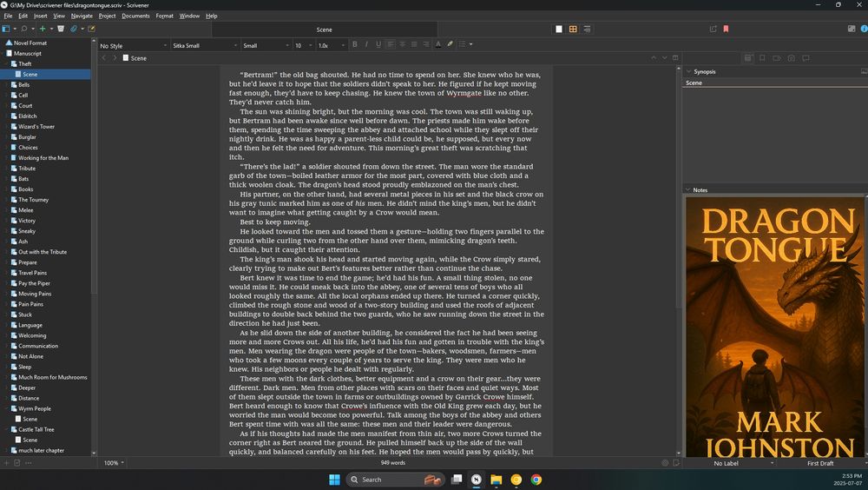Viewport: 868px width, 490px height.
Task: Open the Quick Reference toolbar icon
Action: (x=92, y=29)
